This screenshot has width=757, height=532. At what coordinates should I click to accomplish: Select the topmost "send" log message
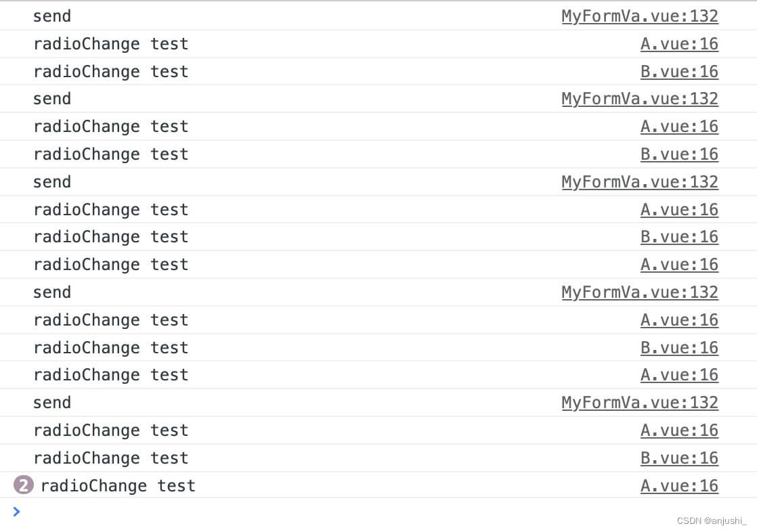[x=52, y=16]
